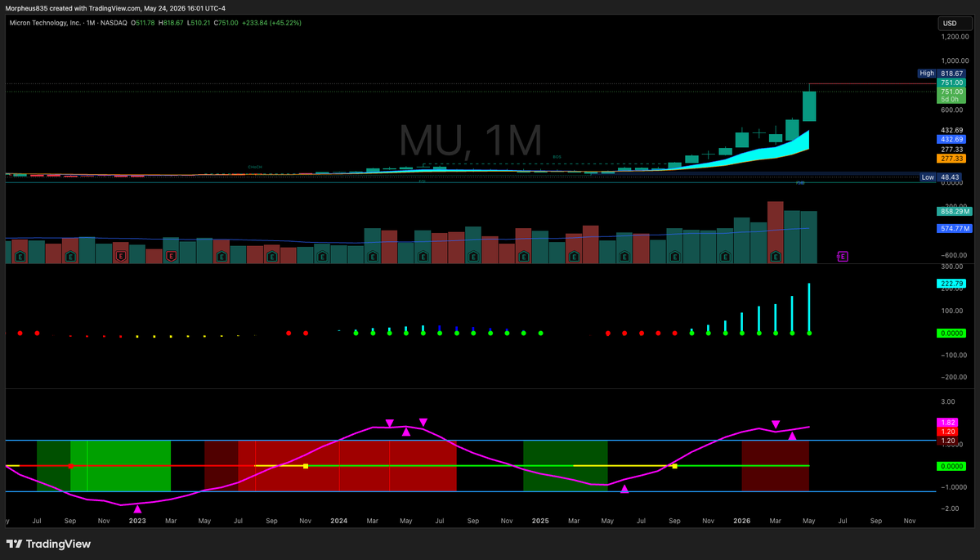Screen dimensions: 980x560
Task: Click yellow square marker near Nov 2023
Action: tap(306, 466)
